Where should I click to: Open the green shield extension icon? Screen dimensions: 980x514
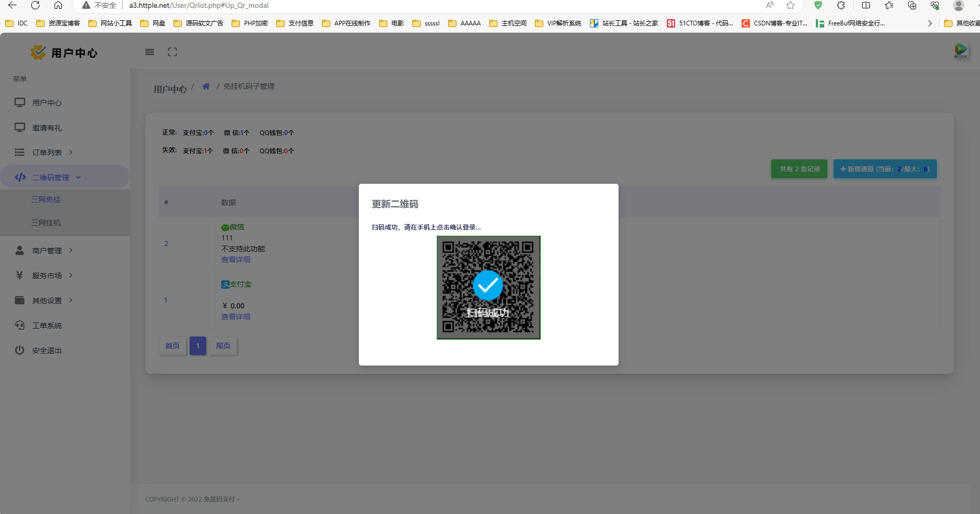[x=818, y=5]
